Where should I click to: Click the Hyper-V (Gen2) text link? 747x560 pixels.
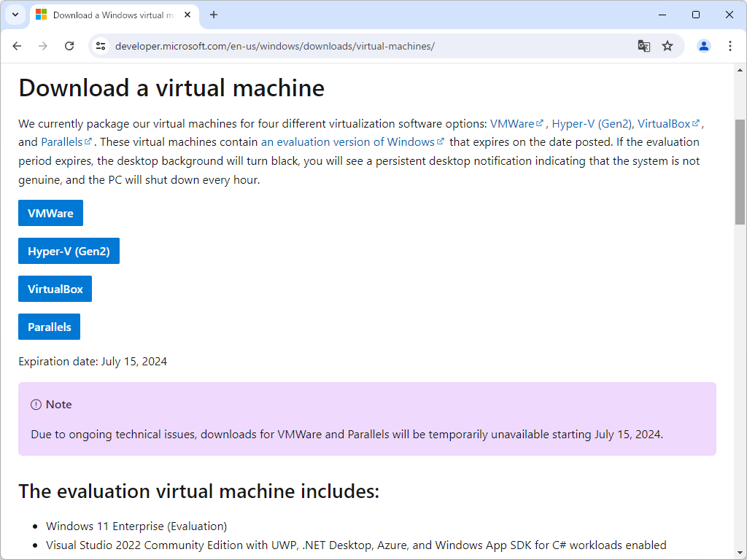pos(592,123)
